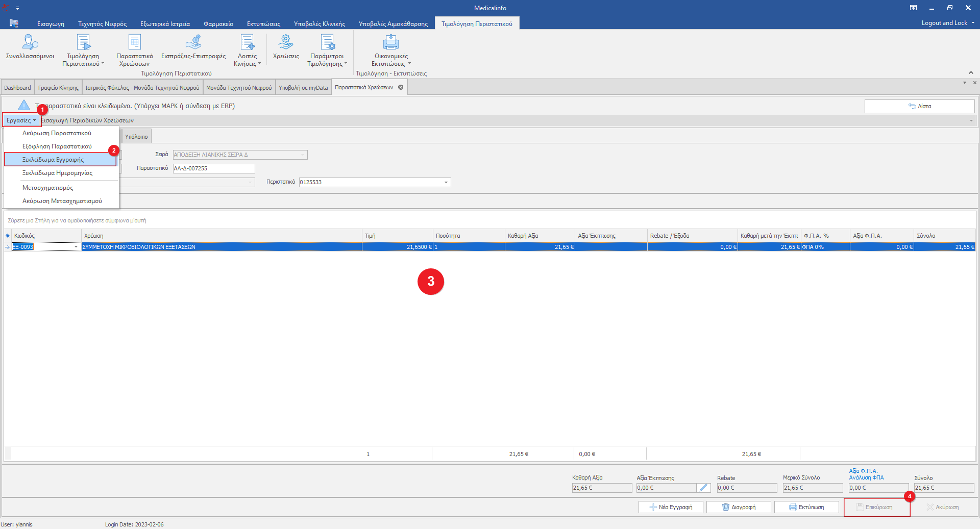Screen dimensions: 980x529
Task: Switch to the Φαρμακείο ribbon tab
Action: 218,24
